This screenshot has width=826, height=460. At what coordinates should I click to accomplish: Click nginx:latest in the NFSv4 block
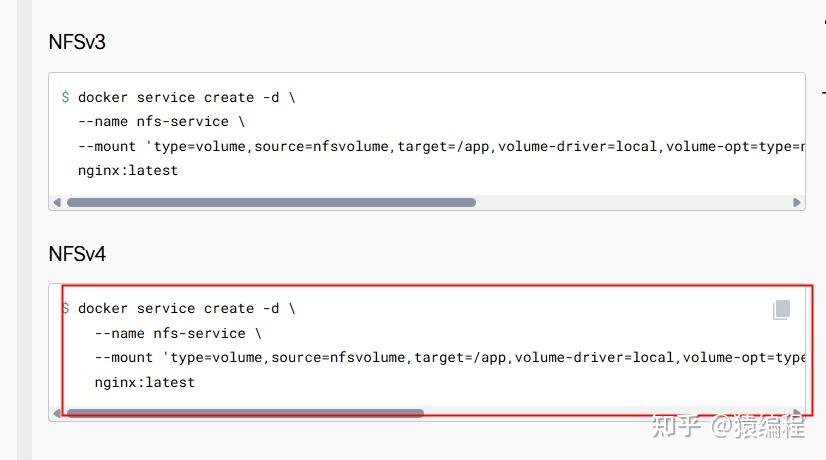(145, 382)
